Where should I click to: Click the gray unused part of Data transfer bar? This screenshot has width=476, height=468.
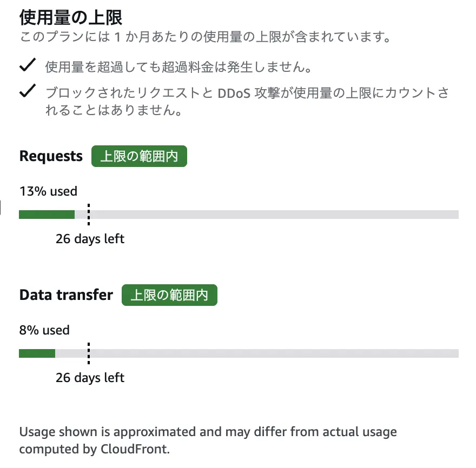pos(270,353)
